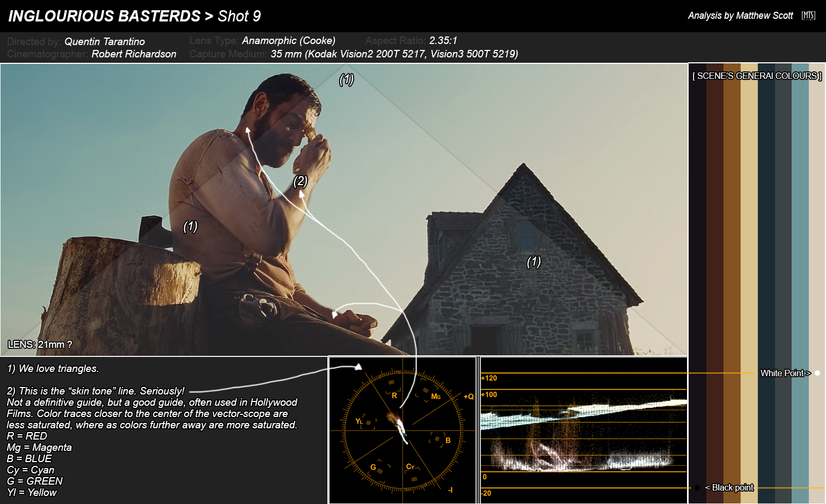Select cinematographer name 'Robert Richardson'
Viewport: 826px width, 504px height.
click(x=134, y=54)
